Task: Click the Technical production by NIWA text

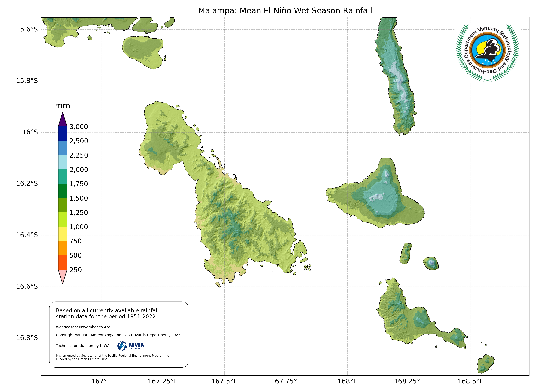Action: tap(82, 346)
